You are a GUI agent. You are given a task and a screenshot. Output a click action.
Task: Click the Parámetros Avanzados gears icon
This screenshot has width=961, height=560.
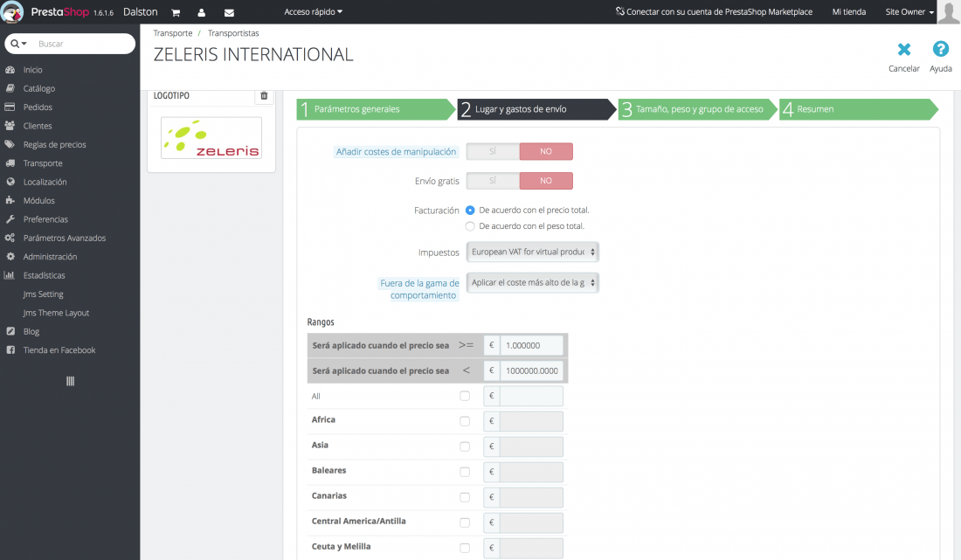pyautogui.click(x=10, y=238)
